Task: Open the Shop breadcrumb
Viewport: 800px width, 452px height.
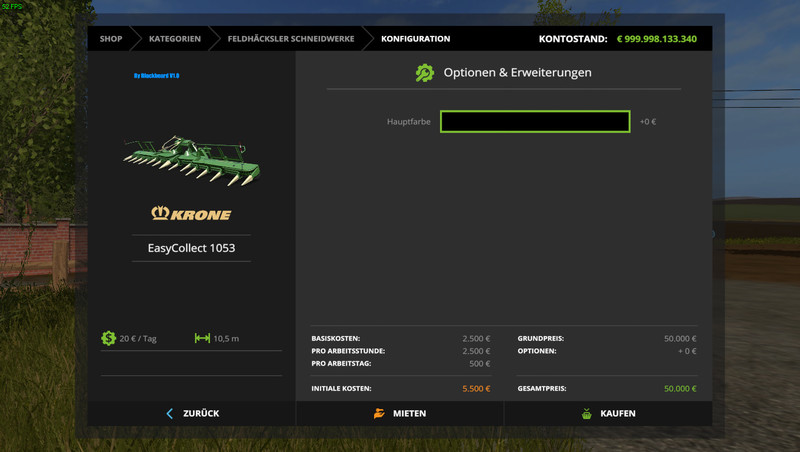Action: tap(110, 39)
